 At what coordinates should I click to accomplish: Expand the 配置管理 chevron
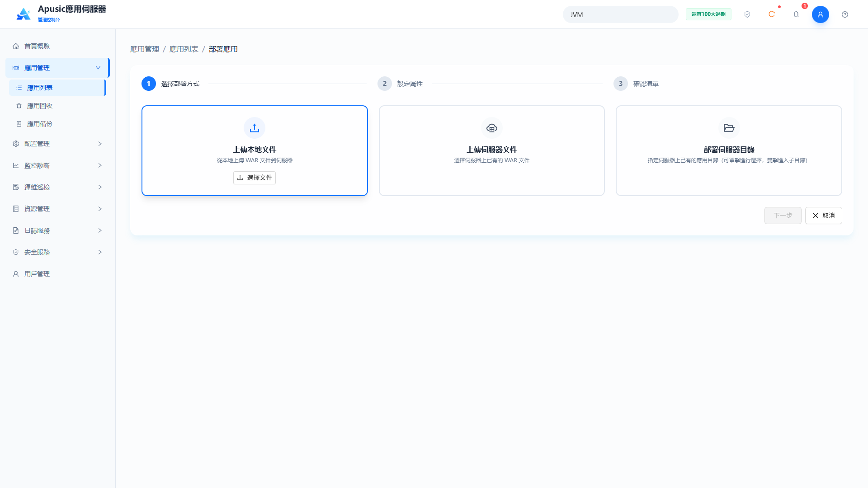100,144
